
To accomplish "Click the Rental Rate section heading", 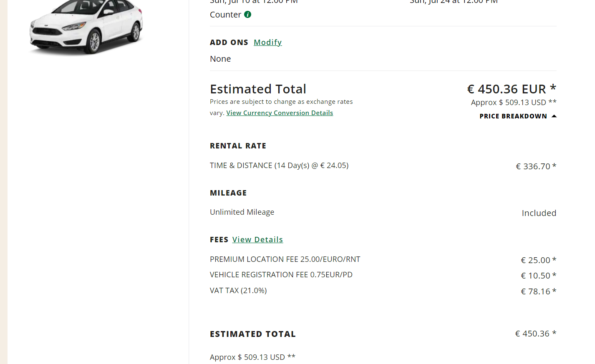I will [x=238, y=146].
